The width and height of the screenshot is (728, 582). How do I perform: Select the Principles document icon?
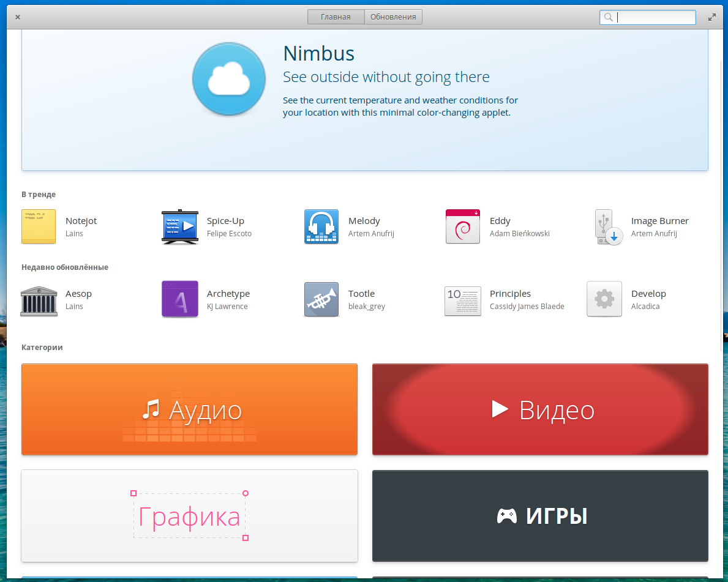coord(463,300)
